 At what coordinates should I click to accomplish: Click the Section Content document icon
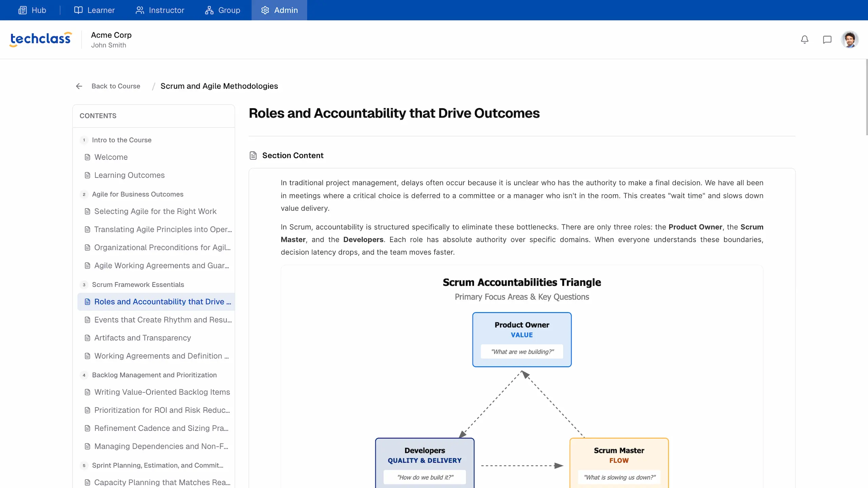tap(253, 156)
